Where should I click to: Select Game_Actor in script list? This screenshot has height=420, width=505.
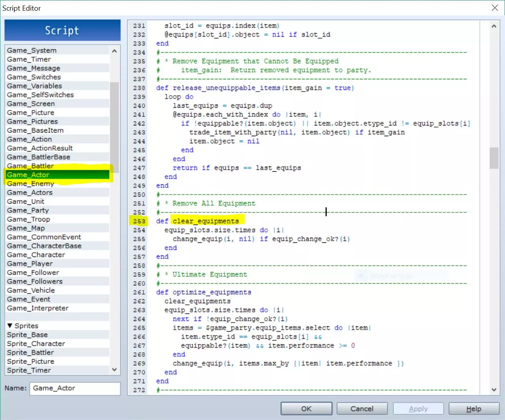click(x=28, y=175)
